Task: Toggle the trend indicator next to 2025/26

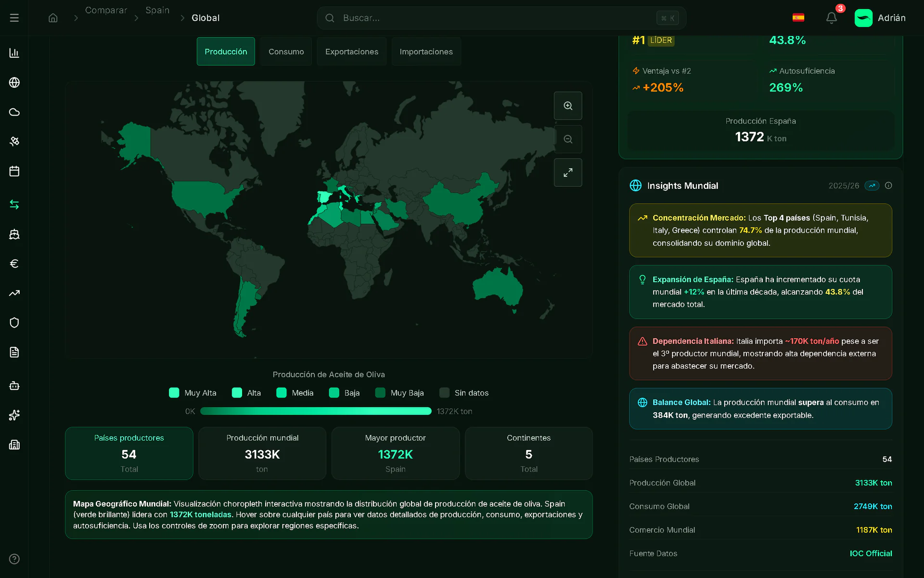Action: 872,185
